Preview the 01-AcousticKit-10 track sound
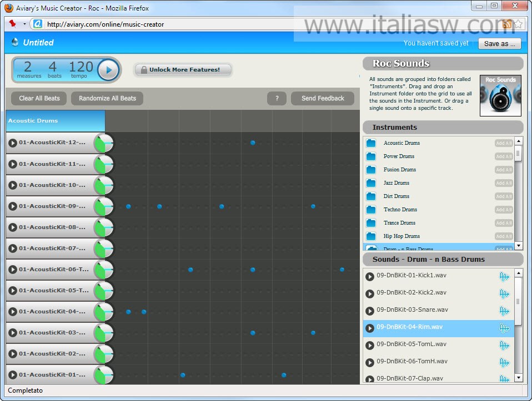532x401 pixels. point(13,185)
